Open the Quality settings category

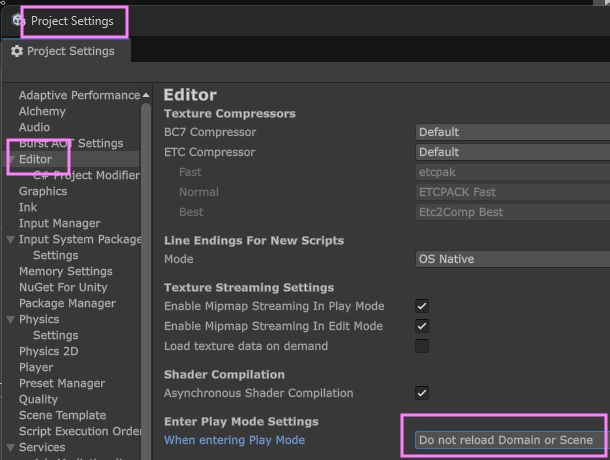[39, 399]
